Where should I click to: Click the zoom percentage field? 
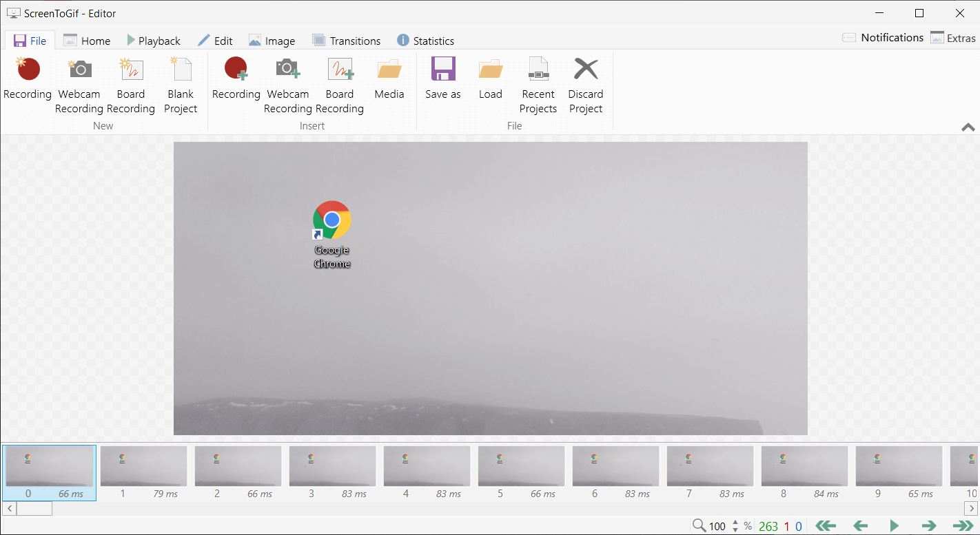(x=717, y=526)
